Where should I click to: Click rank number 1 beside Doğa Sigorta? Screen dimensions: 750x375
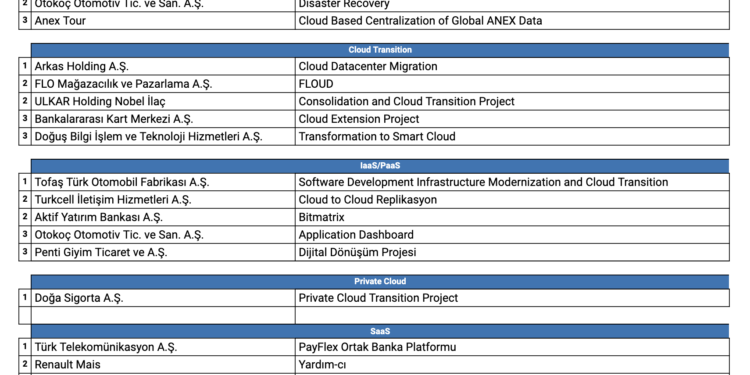point(25,298)
